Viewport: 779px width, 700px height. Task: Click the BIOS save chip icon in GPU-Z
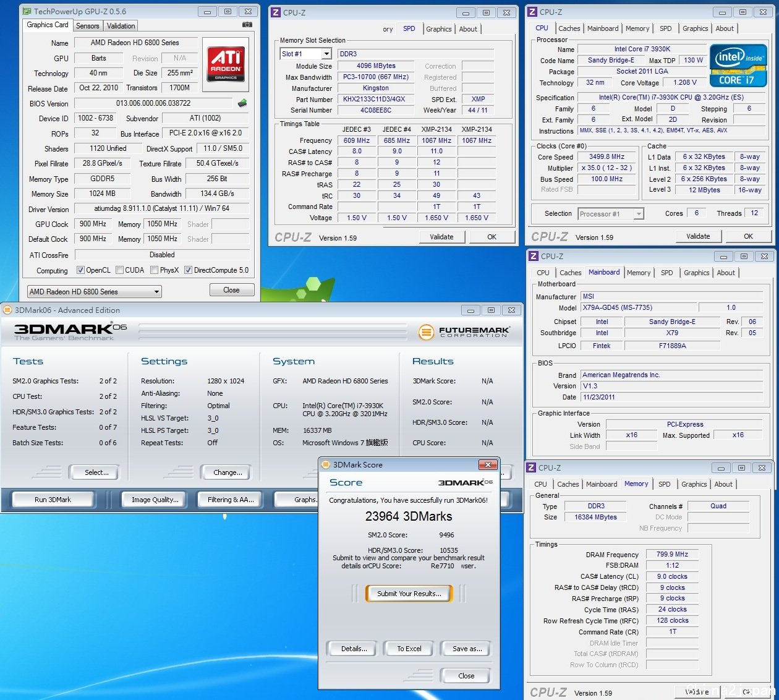pos(242,103)
